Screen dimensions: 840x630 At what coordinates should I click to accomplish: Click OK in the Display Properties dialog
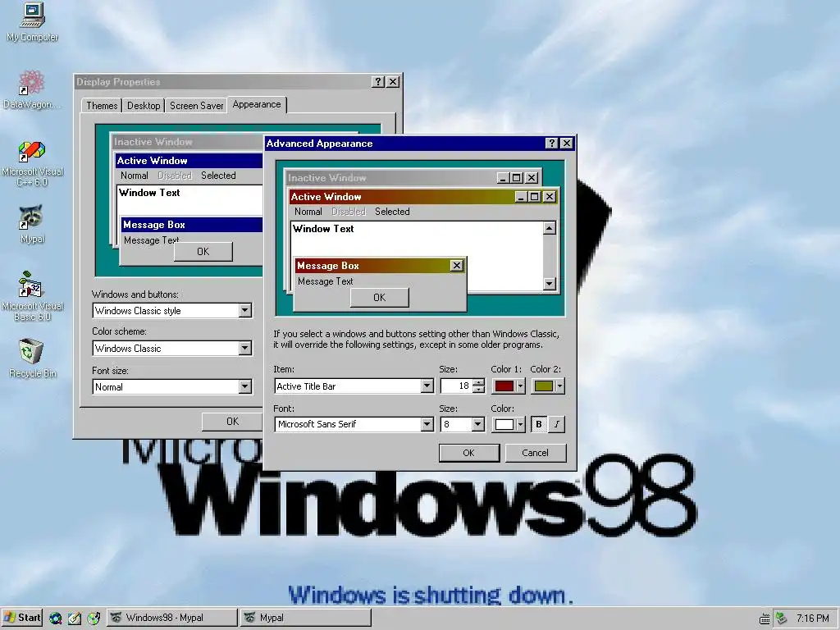[232, 422]
